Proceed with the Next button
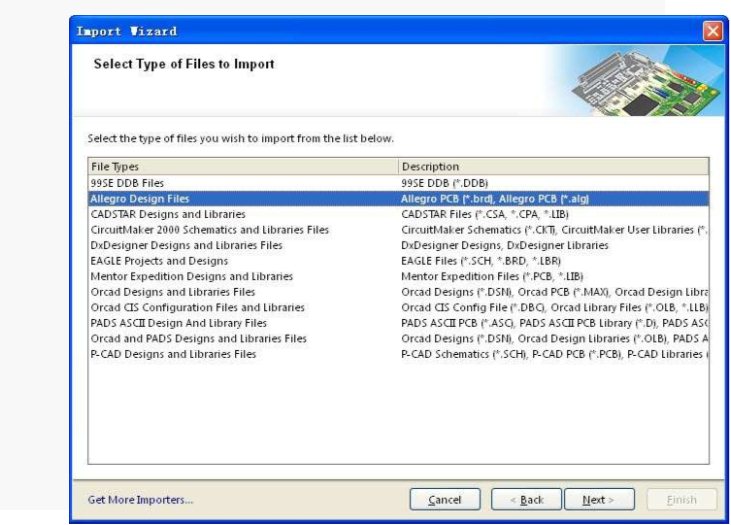The width and height of the screenshot is (731, 525). pos(599,499)
